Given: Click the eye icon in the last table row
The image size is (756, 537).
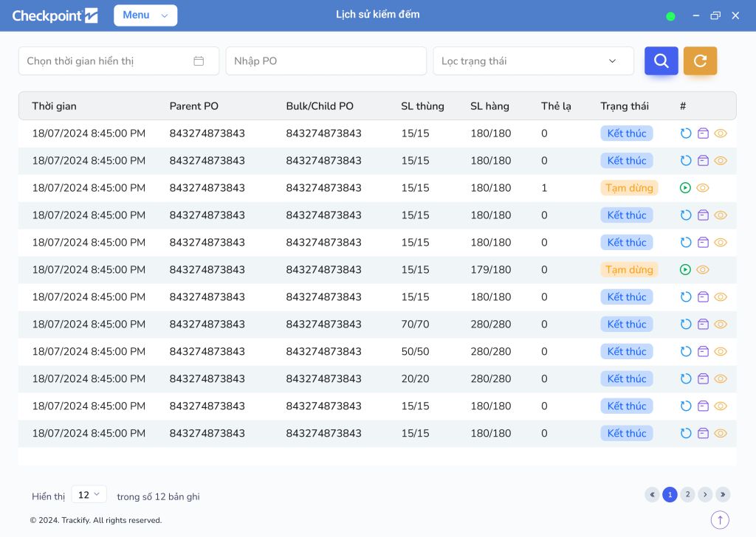Looking at the screenshot, I should point(721,434).
